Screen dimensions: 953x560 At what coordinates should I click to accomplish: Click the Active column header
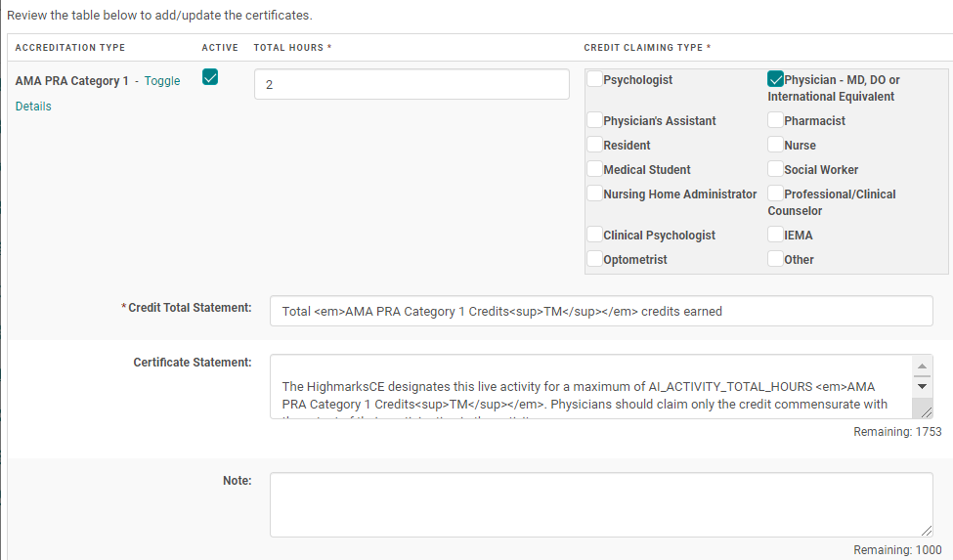(220, 47)
